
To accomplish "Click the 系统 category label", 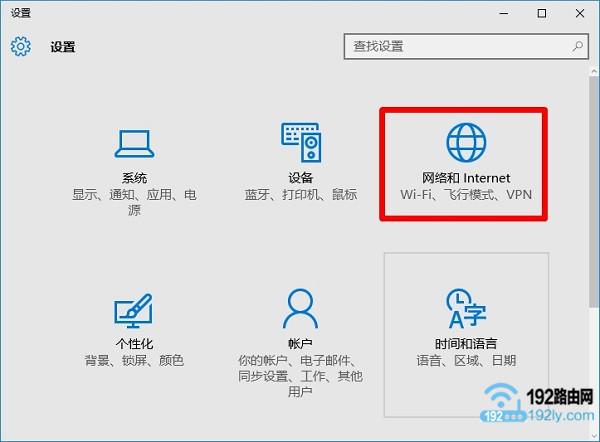I will click(134, 178).
